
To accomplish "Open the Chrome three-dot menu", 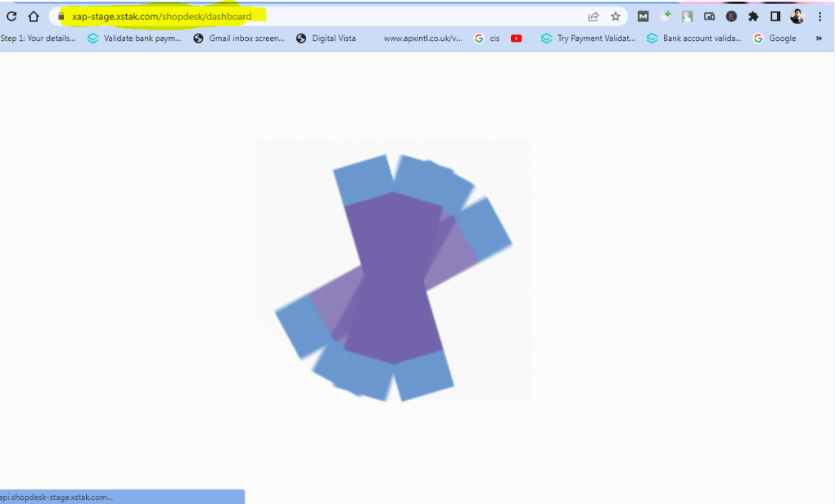I will pos(819,16).
